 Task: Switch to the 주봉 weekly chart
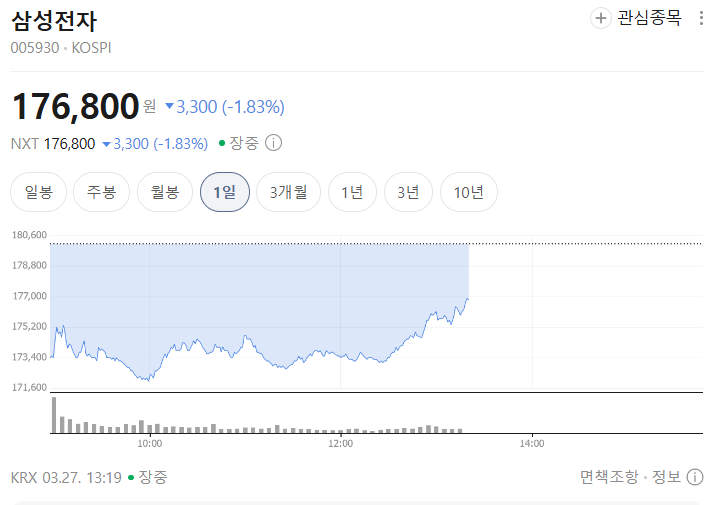101,192
